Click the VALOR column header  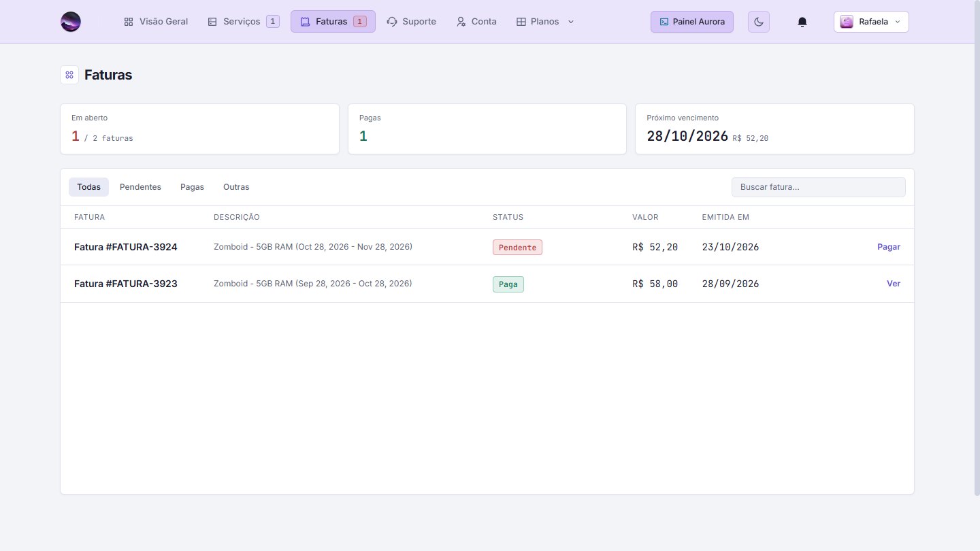click(x=645, y=217)
